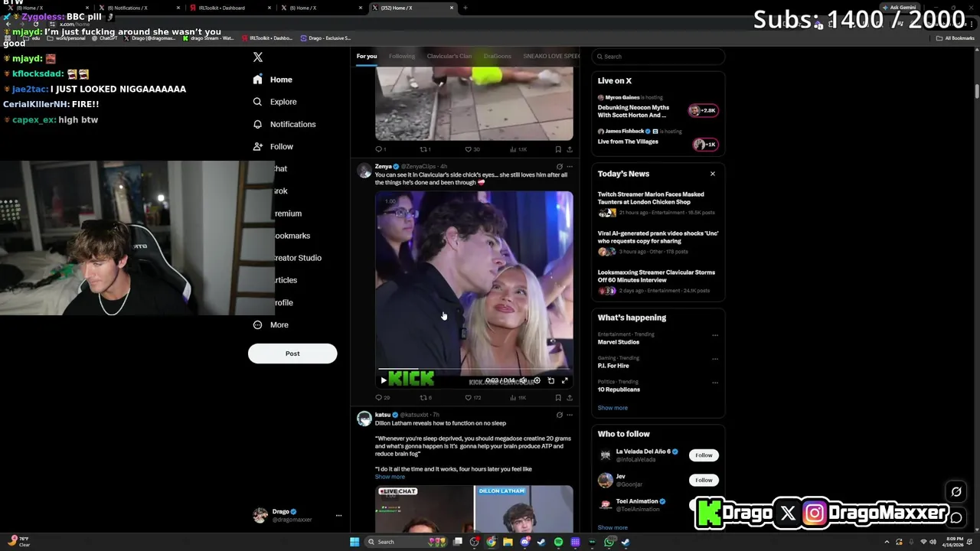Screen dimensions: 980x551
Task: Bookmark the Zenya post
Action: click(558, 398)
